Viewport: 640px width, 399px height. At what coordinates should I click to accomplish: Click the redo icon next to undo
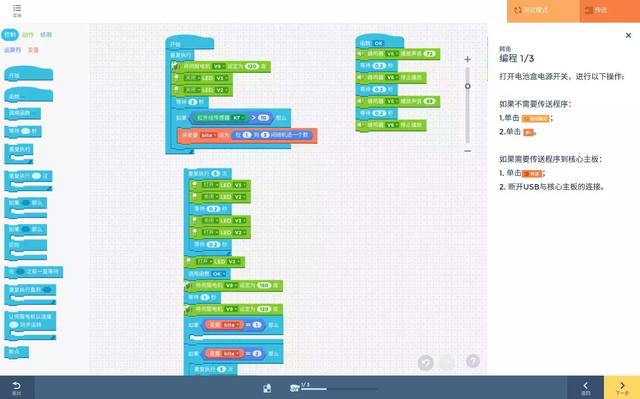447,362
